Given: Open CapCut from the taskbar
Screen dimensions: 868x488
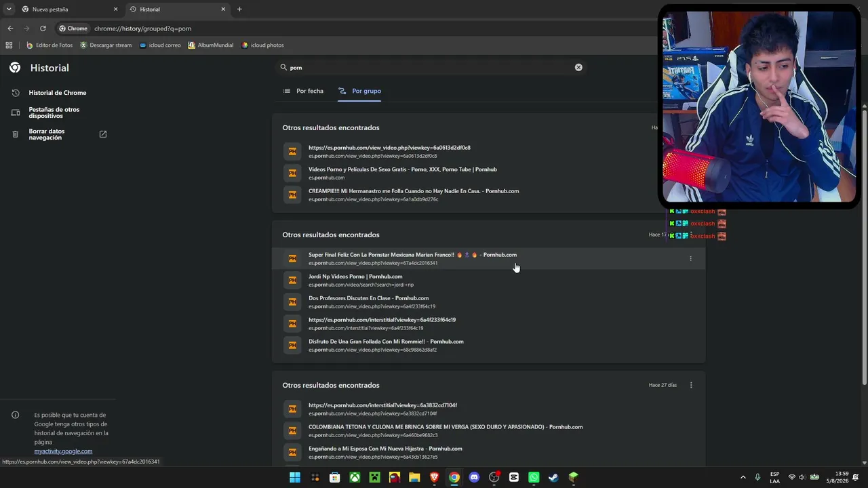Looking at the screenshot, I should [514, 477].
